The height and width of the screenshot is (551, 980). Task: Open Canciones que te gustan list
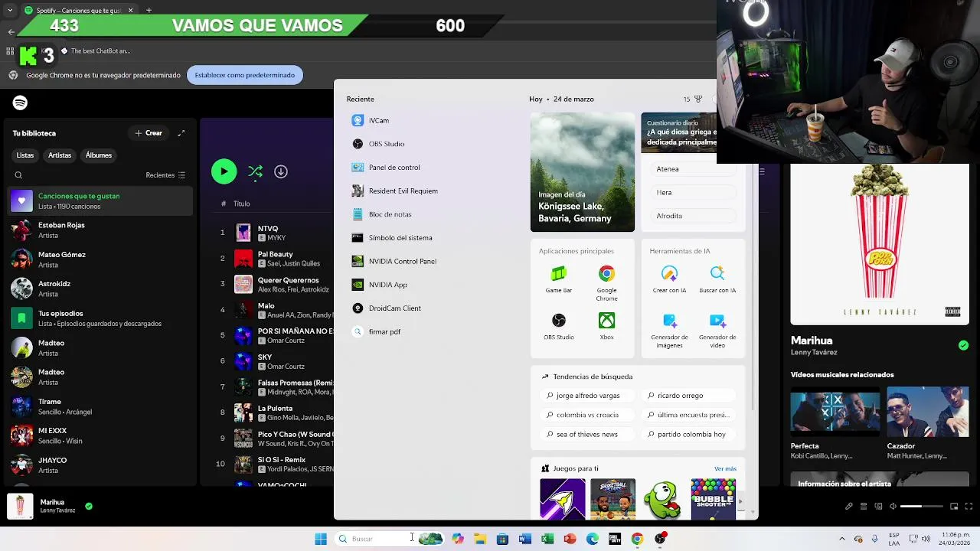[x=101, y=201]
